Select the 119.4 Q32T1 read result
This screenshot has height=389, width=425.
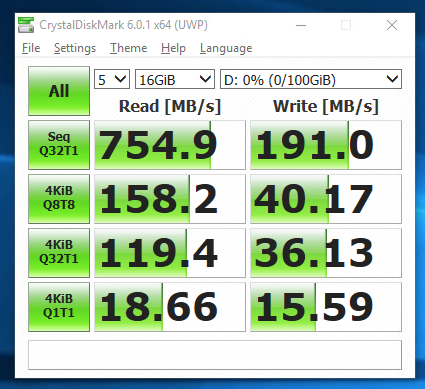170,253
